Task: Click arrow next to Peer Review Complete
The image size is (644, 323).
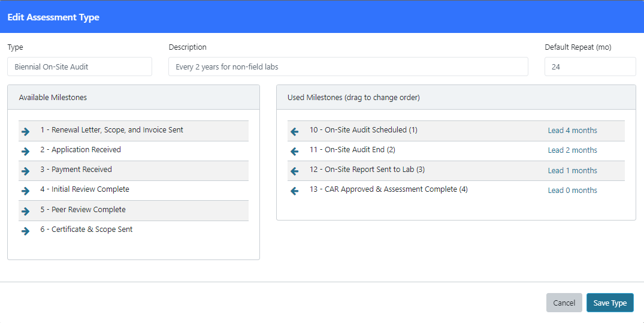Action: (26, 211)
